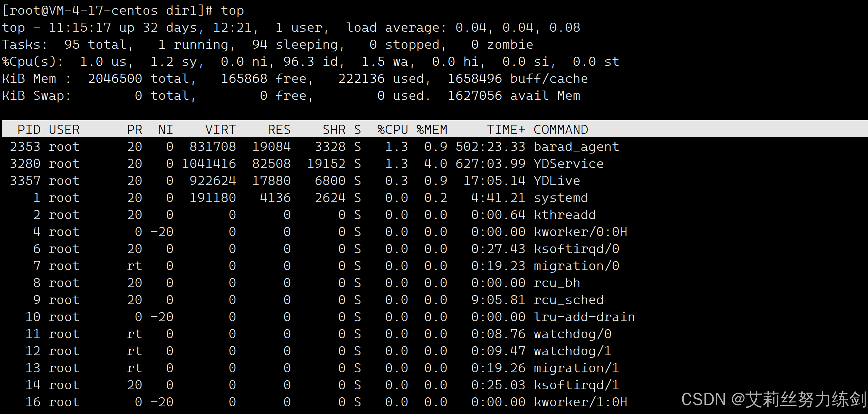Screen dimensions: 868x414
Task: Select PID 2353 in the list
Action: click(25, 147)
